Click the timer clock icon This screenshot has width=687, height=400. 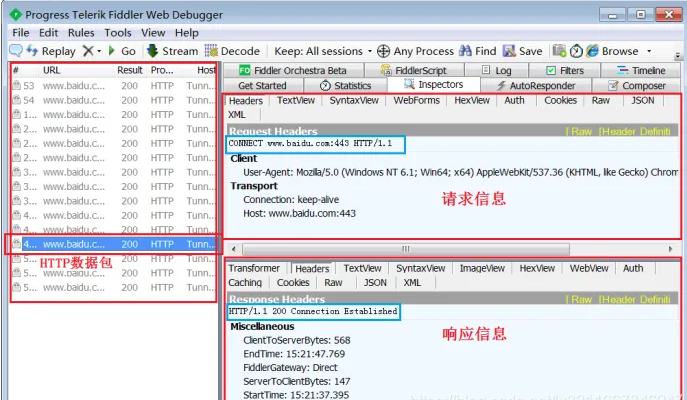[576, 51]
